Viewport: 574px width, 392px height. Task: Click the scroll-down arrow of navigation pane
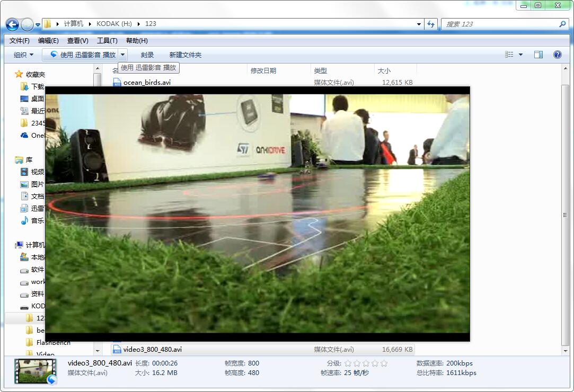[98, 351]
